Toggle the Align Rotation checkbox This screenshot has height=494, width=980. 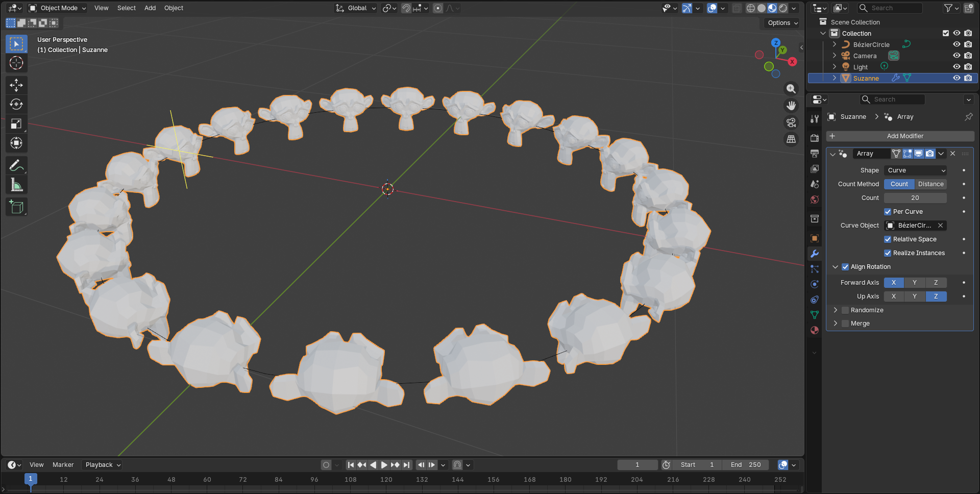[x=845, y=267]
